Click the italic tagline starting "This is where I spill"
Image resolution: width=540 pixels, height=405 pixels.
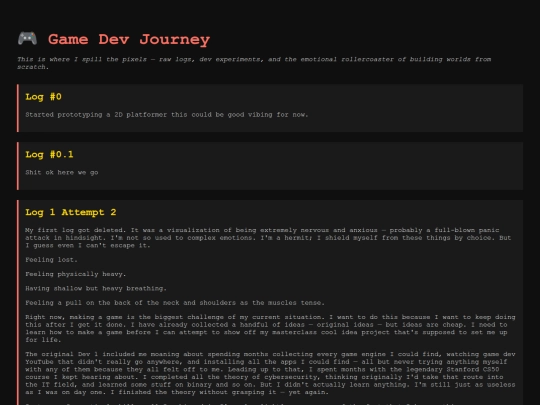pyautogui.click(x=254, y=63)
